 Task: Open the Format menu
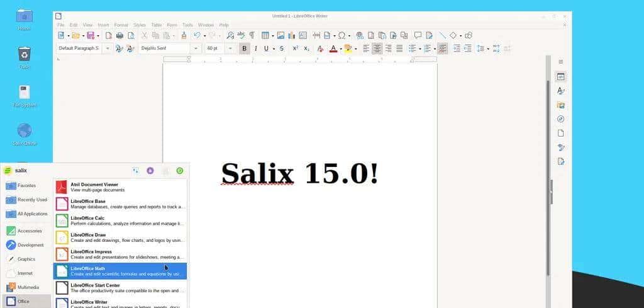(x=121, y=25)
